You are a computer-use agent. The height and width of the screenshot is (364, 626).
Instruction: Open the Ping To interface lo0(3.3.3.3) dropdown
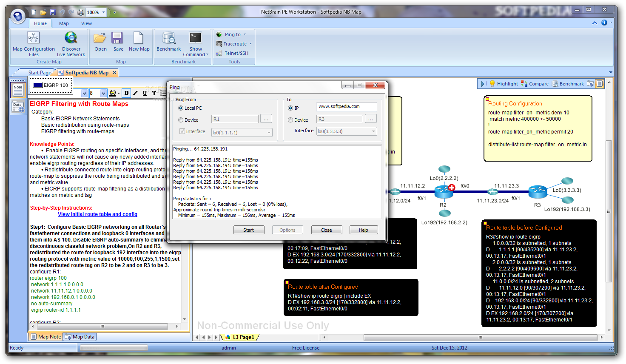click(373, 131)
